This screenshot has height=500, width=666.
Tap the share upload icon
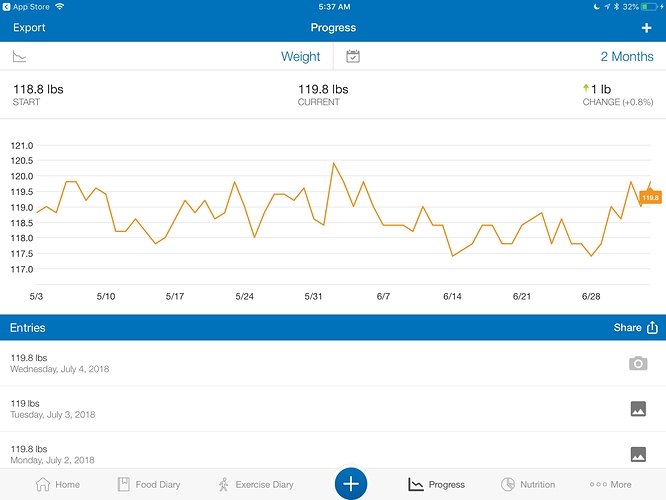tap(652, 328)
